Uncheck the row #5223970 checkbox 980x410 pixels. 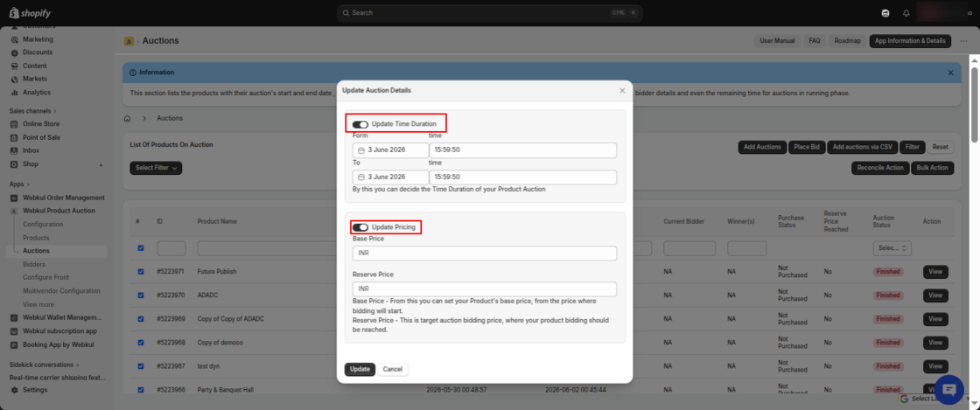click(x=141, y=295)
